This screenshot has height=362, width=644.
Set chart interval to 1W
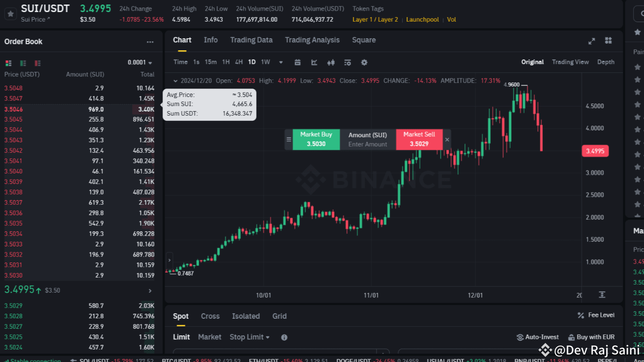[266, 62]
